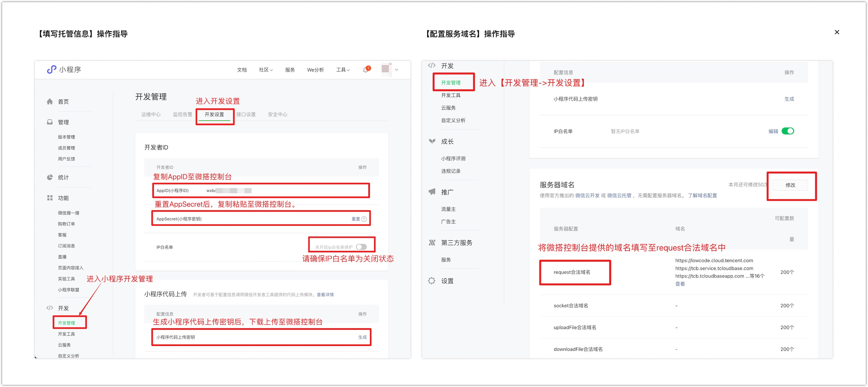The height and width of the screenshot is (387, 868).
Task: Open the 服务 top menu item
Action: click(x=290, y=70)
